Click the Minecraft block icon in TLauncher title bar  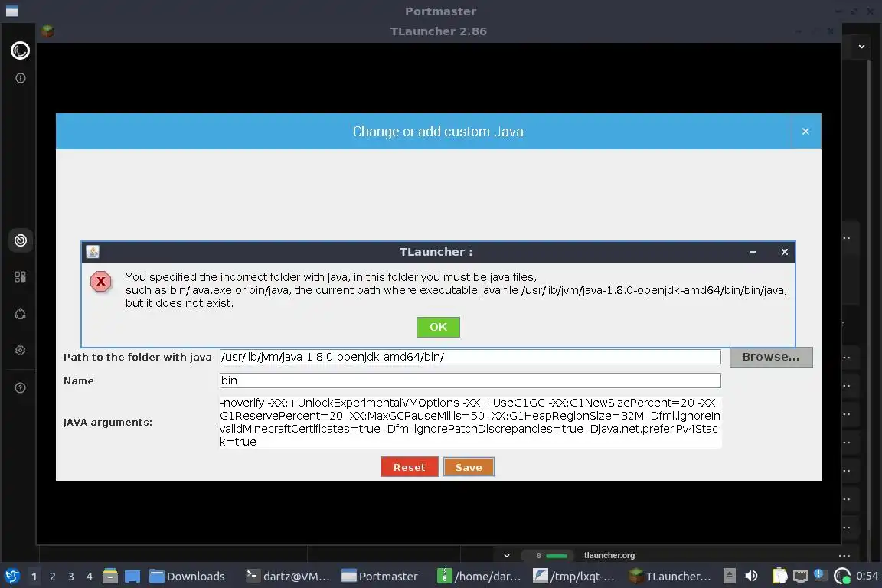coord(47,31)
